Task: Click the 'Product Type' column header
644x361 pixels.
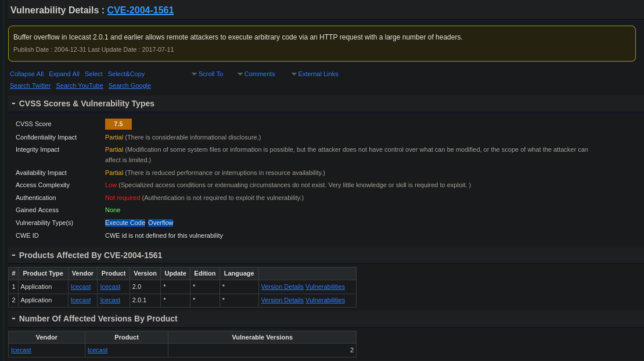Action: 43,273
